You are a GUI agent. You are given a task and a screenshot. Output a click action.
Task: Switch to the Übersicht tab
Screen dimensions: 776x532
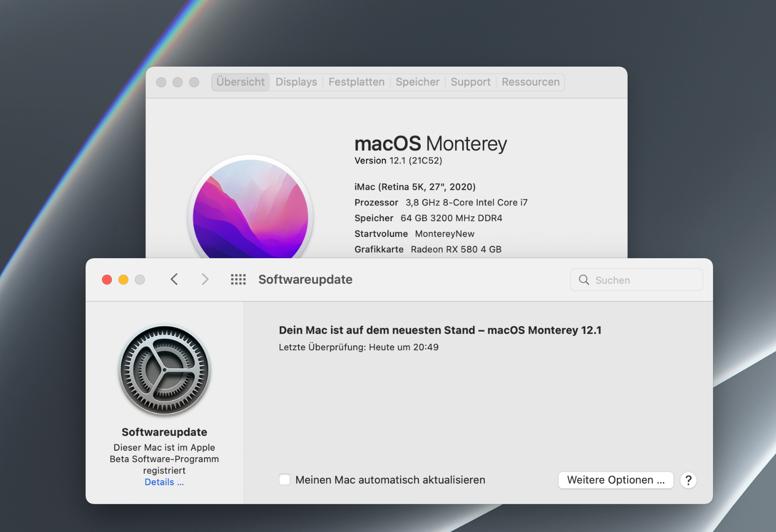[240, 82]
